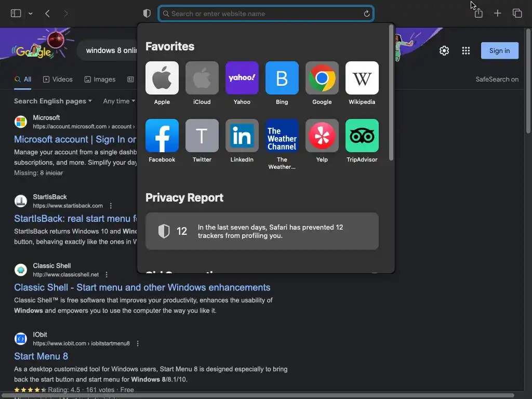Viewport: 532px width, 399px height.
Task: Open the Apple favorite
Action: click(x=162, y=83)
